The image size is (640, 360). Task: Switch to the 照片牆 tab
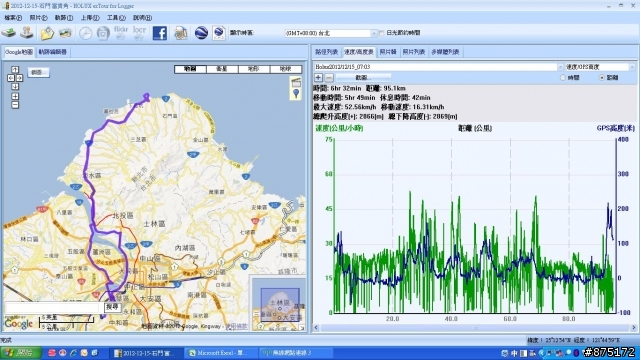click(388, 52)
